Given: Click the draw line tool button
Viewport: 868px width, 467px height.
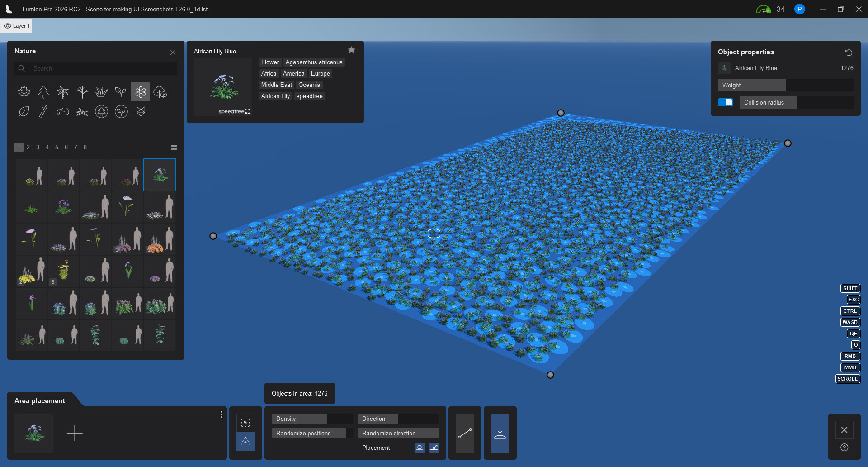Looking at the screenshot, I should tap(465, 433).
